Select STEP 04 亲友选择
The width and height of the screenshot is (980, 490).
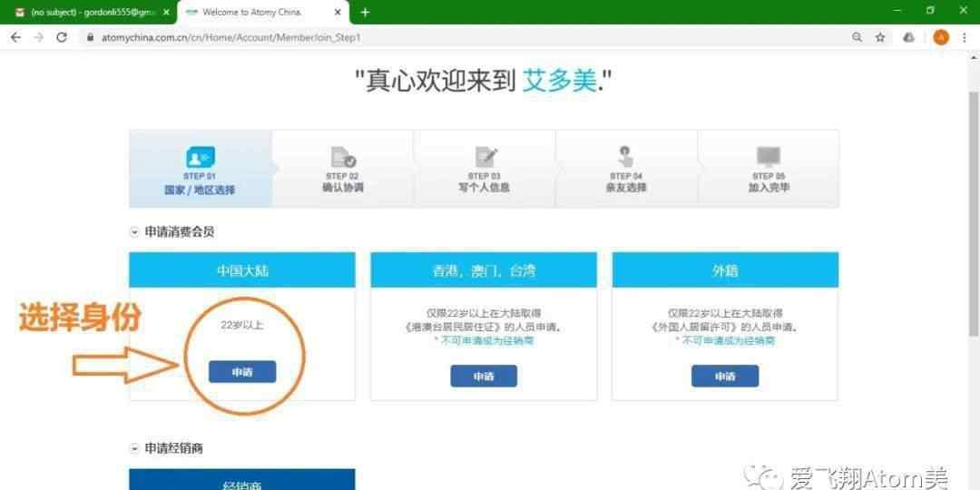(x=626, y=169)
